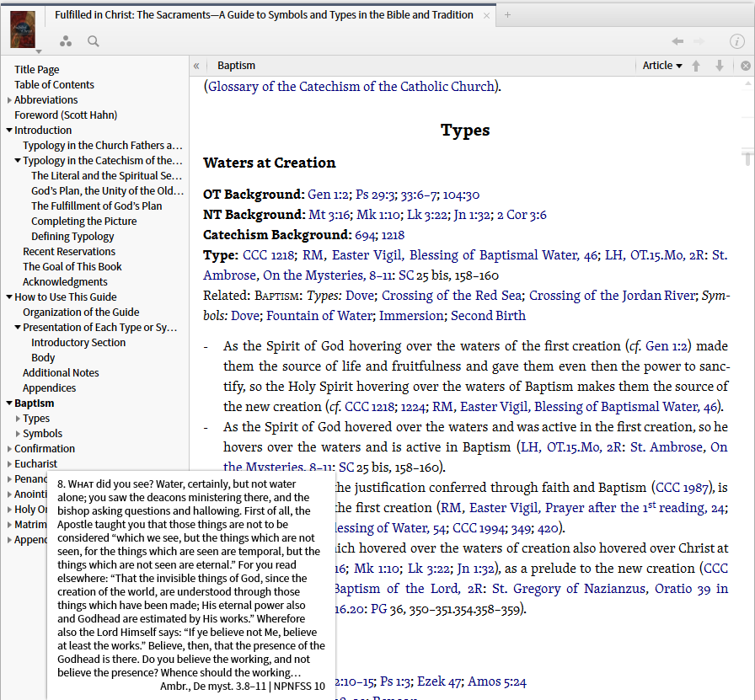Open Introductory Section entry

click(78, 342)
